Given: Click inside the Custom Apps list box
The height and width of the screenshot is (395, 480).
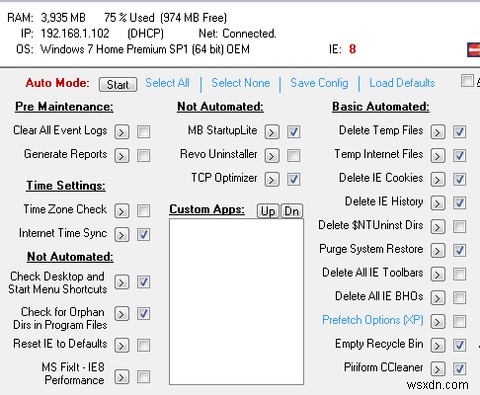Looking at the screenshot, I should pos(236,302).
